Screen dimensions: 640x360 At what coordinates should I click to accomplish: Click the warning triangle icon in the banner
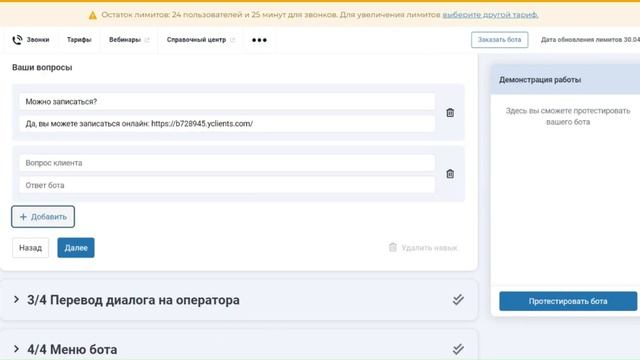pyautogui.click(x=93, y=15)
